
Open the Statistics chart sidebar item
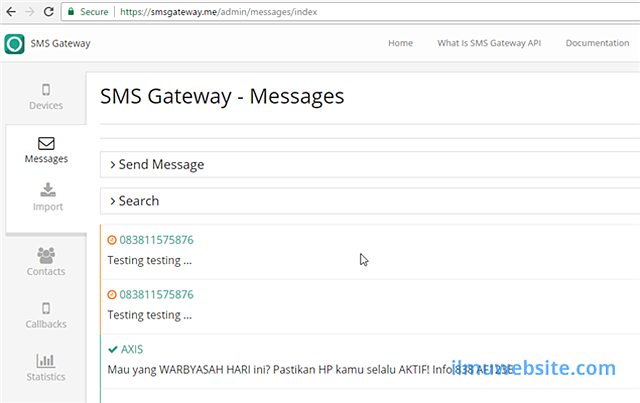(46, 368)
